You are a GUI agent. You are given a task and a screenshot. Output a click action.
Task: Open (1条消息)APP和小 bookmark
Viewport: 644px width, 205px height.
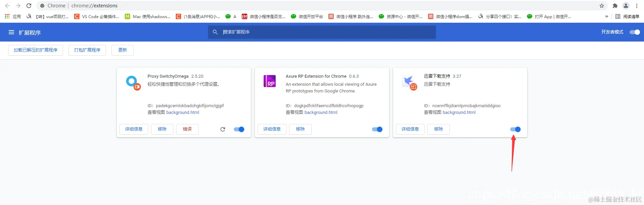tap(198, 16)
